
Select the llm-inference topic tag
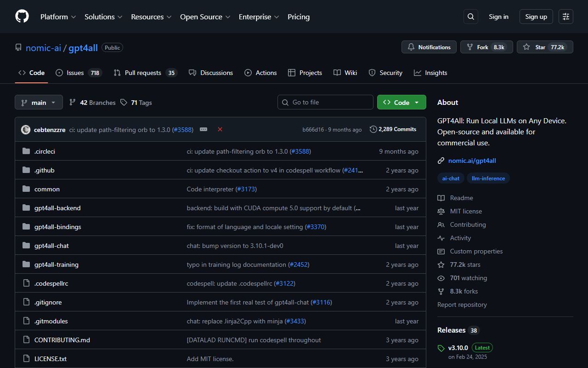tap(488, 178)
